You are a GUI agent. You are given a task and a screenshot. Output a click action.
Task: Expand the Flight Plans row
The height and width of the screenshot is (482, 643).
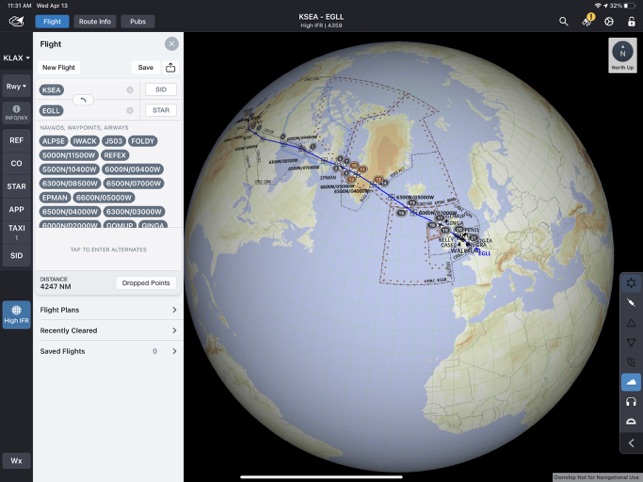[x=108, y=310]
